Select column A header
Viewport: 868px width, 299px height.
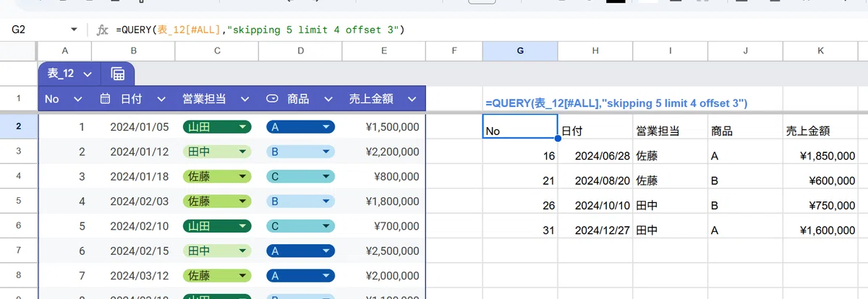point(65,51)
